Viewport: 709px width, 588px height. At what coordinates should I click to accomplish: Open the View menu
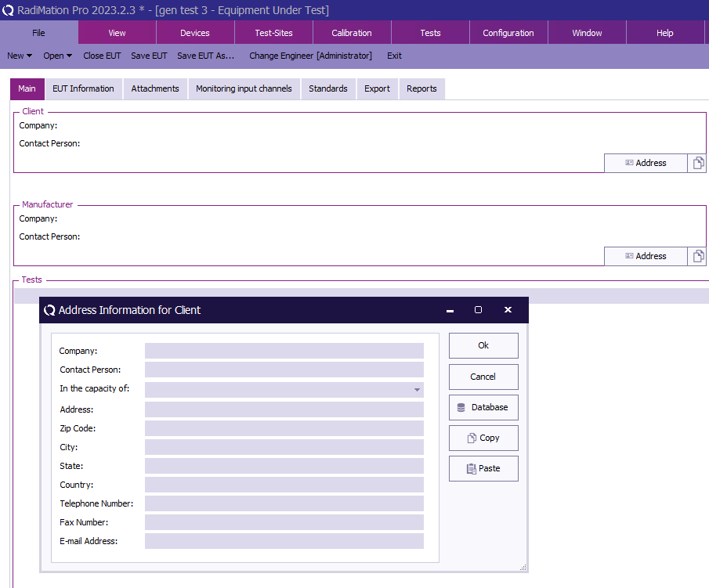coord(117,33)
